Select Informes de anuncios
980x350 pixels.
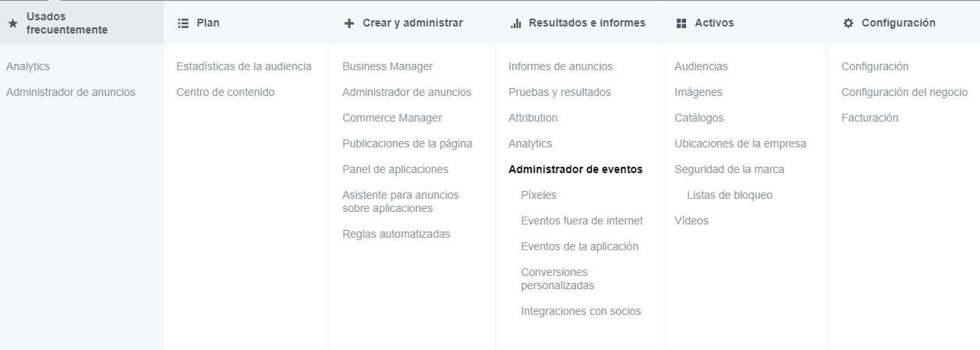[x=561, y=66]
